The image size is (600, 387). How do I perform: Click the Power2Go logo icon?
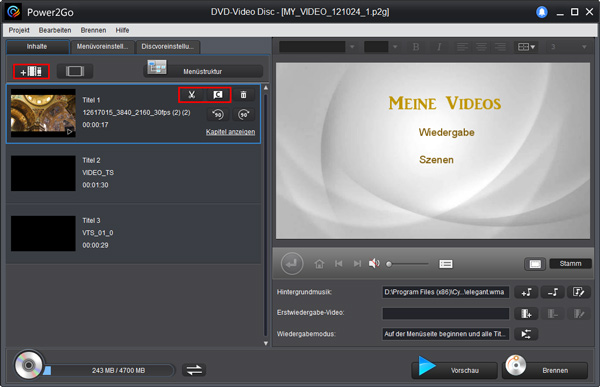click(13, 12)
